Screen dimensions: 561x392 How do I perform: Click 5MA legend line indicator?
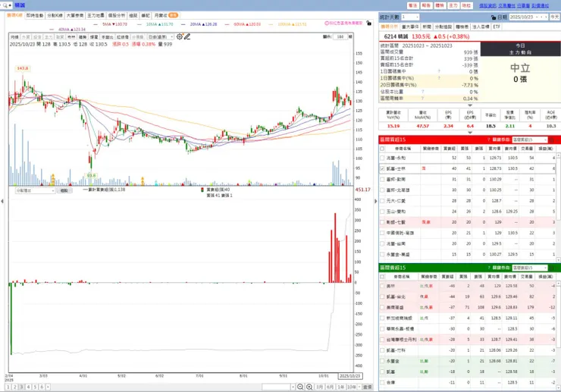pos(96,24)
